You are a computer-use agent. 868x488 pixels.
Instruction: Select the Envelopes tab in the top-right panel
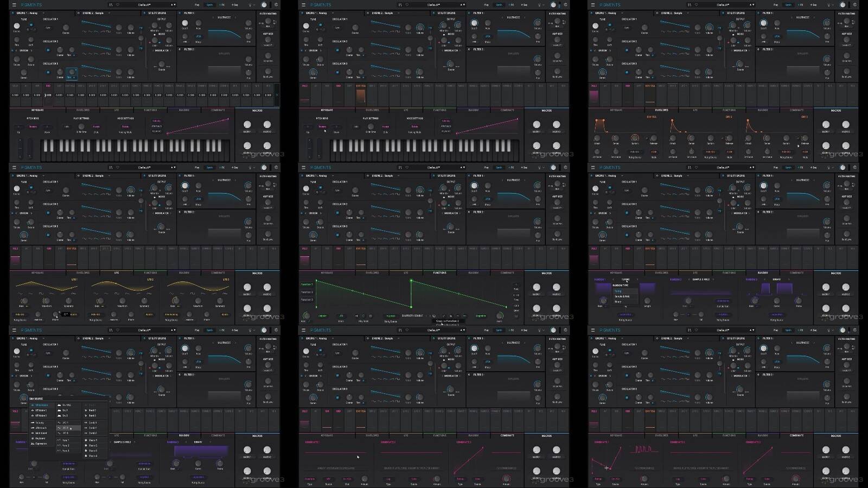(x=661, y=110)
